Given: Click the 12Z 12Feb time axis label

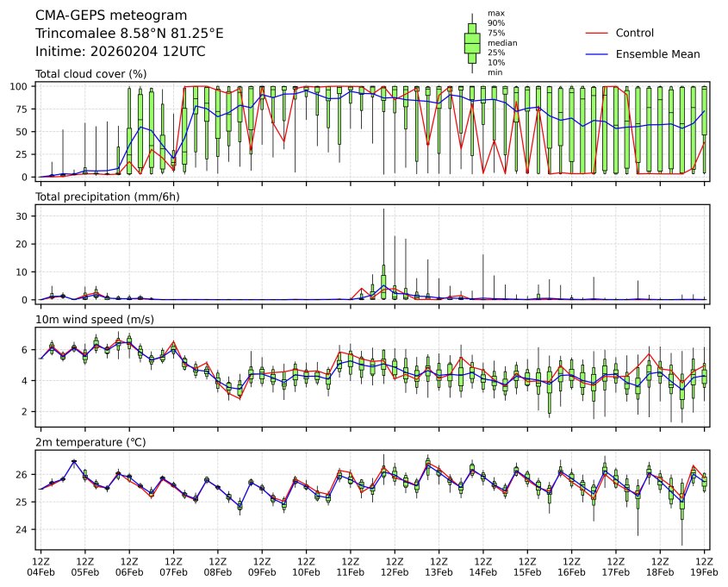Looking at the screenshot, I should click(x=395, y=566).
